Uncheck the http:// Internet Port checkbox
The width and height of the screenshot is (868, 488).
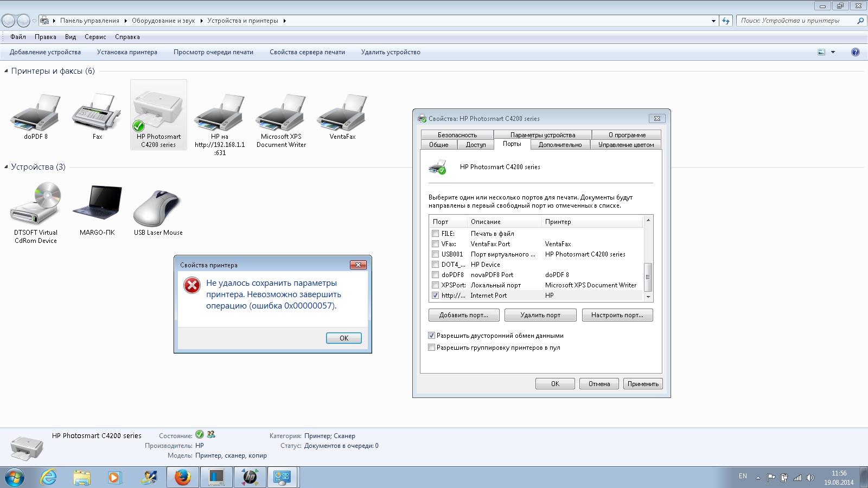tap(435, 295)
